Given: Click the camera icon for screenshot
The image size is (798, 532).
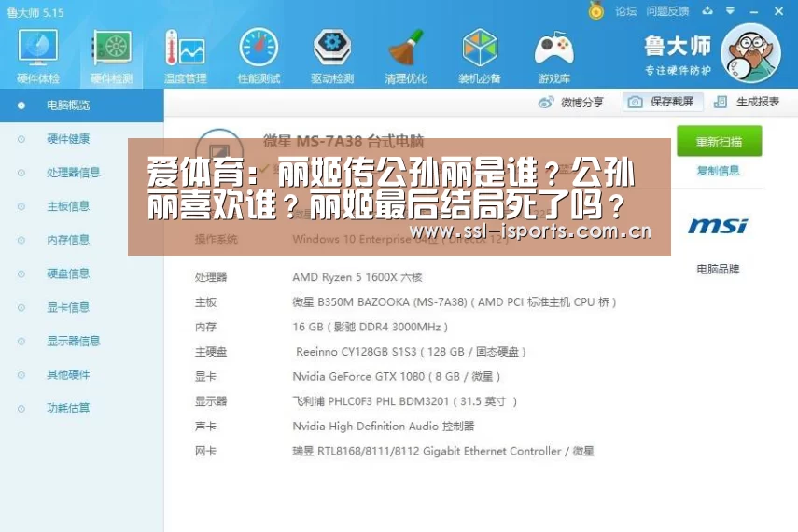Looking at the screenshot, I should click(635, 103).
